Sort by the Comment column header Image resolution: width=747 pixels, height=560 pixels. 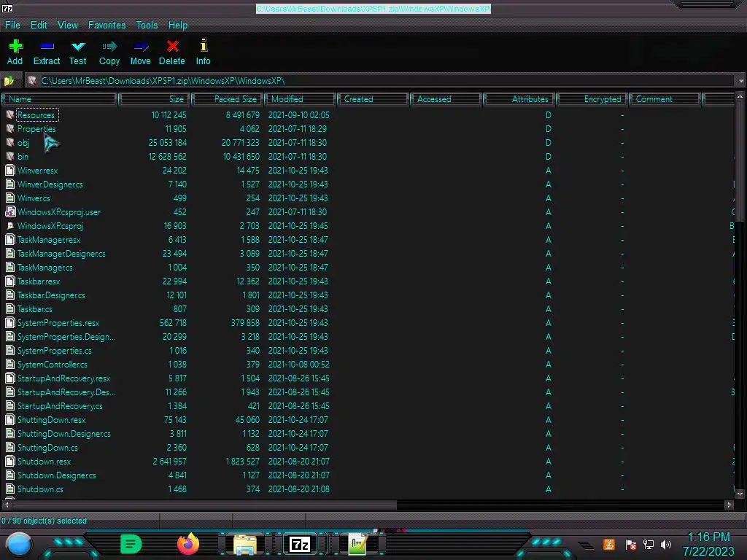pyautogui.click(x=665, y=99)
